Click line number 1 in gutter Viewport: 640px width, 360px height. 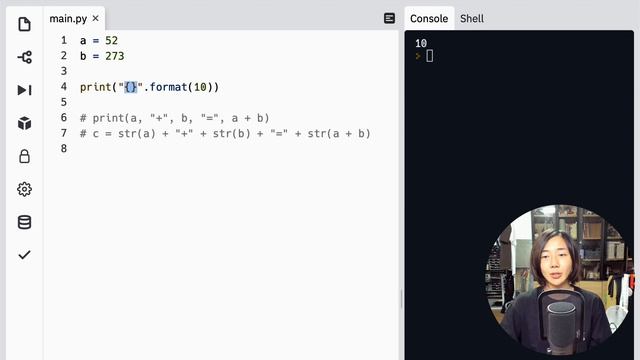click(x=64, y=40)
